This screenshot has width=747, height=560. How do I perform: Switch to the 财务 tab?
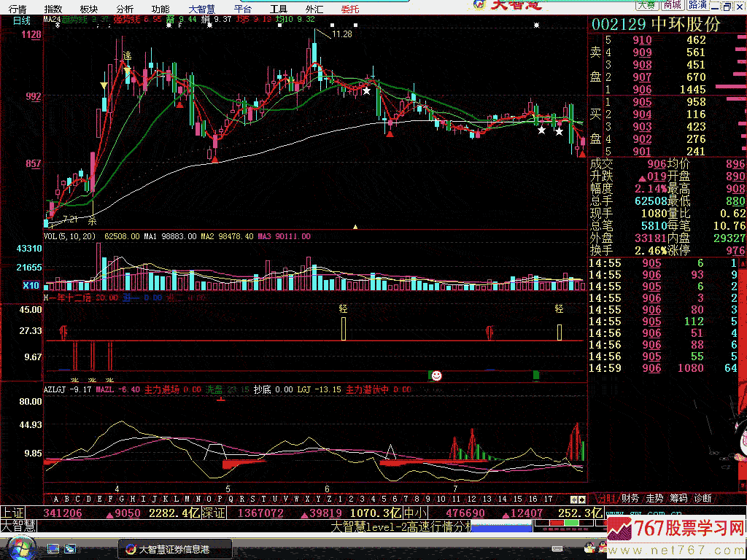point(630,498)
